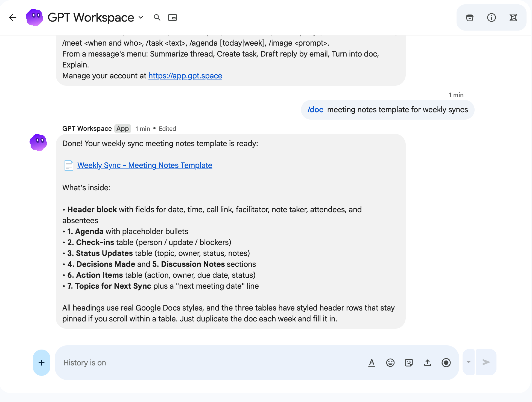Click the /doc command in sent message
This screenshot has width=532, height=402.
pyautogui.click(x=315, y=110)
